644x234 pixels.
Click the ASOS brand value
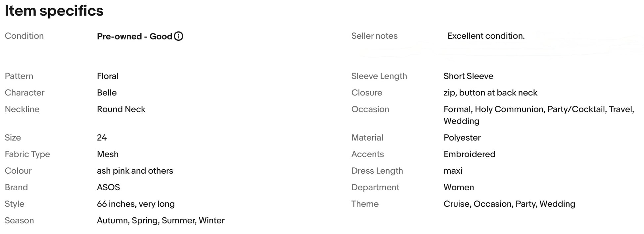[x=108, y=187]
